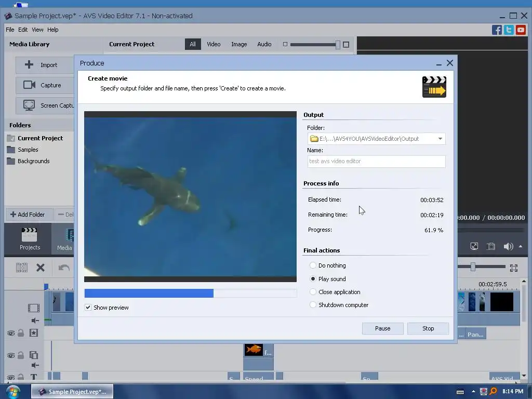Screen dimensions: 532x399
Task: Open Sample Project.vep taskbar button
Action: [72, 392]
